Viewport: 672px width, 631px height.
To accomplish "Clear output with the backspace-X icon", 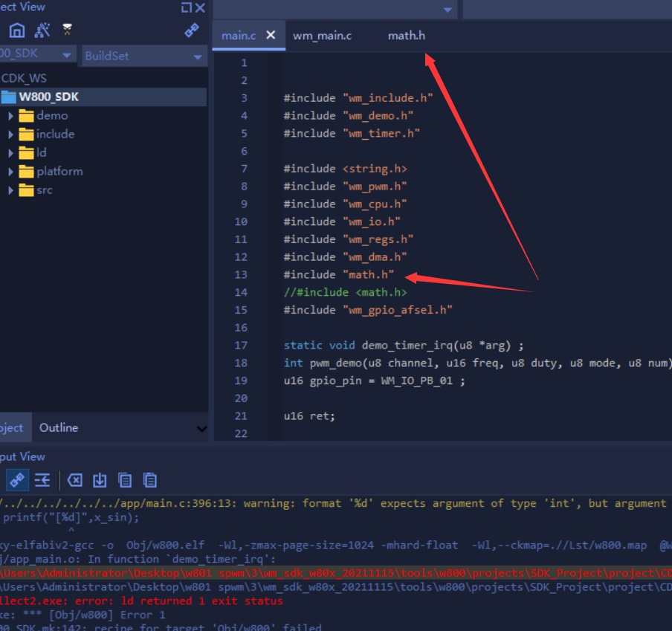I will click(x=75, y=479).
